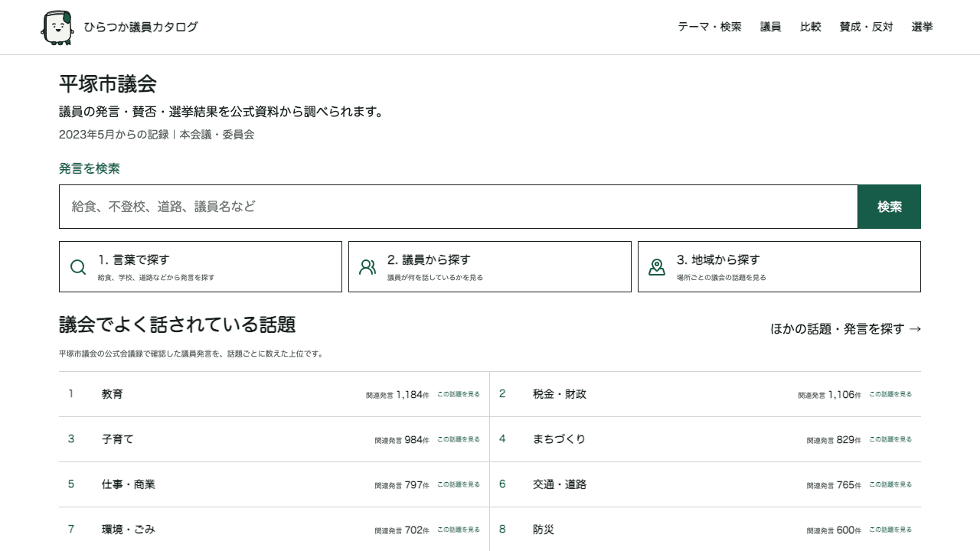The width and height of the screenshot is (980, 551).
Task: Open the ほかの話題・発言を探す link
Action: point(846,329)
